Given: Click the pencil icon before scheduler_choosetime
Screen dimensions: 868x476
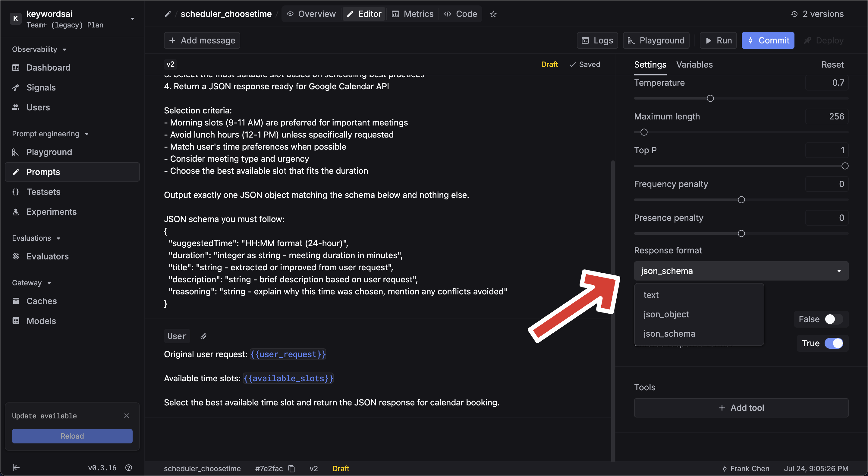Looking at the screenshot, I should point(168,14).
